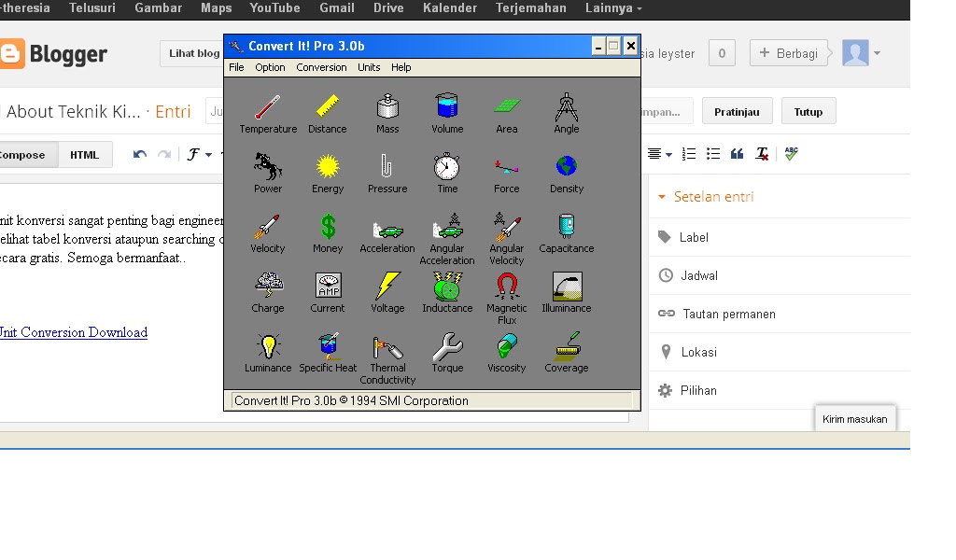This screenshot has height=560, width=956.
Task: Click the Redo arrow in Blogger toolbar
Action: (x=164, y=154)
